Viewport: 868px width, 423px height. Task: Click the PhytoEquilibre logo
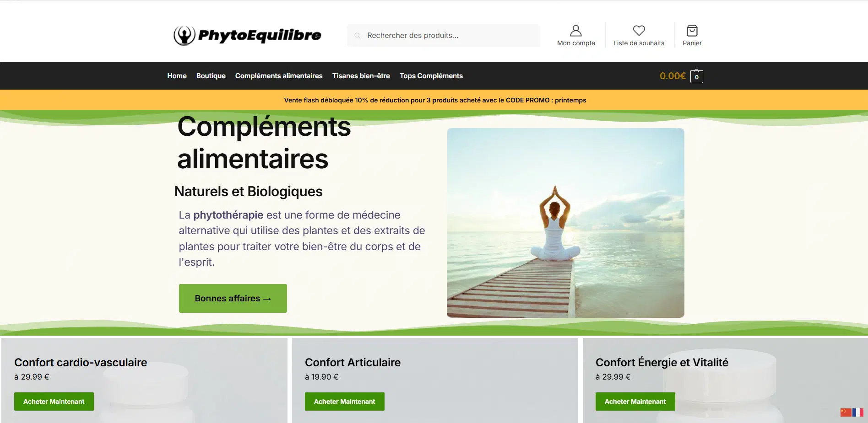click(x=248, y=35)
